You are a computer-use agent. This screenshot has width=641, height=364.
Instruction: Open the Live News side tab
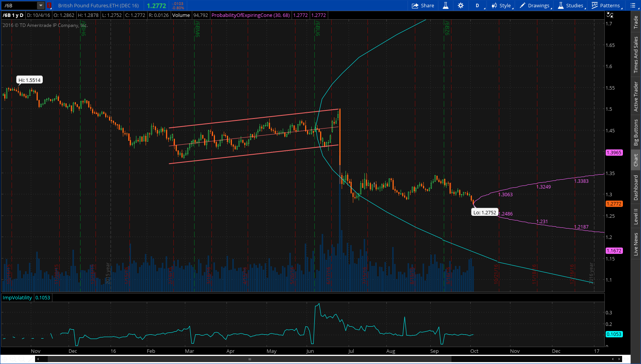(636, 244)
